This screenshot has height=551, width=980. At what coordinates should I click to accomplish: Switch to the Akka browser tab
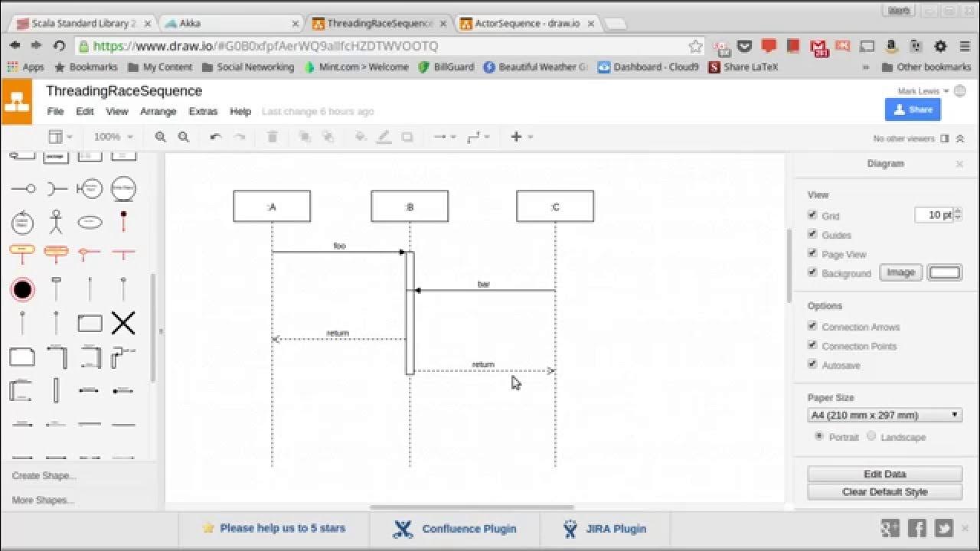[x=231, y=24]
